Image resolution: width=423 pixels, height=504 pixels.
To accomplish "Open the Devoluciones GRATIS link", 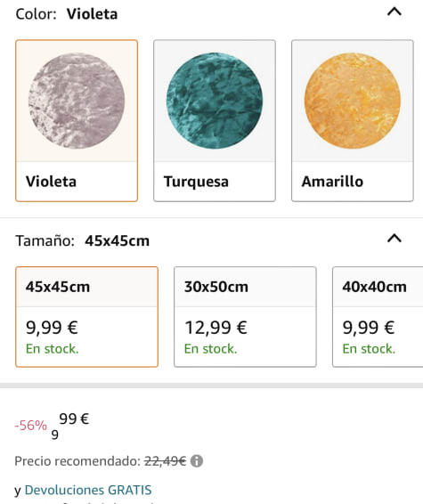I will 88,490.
